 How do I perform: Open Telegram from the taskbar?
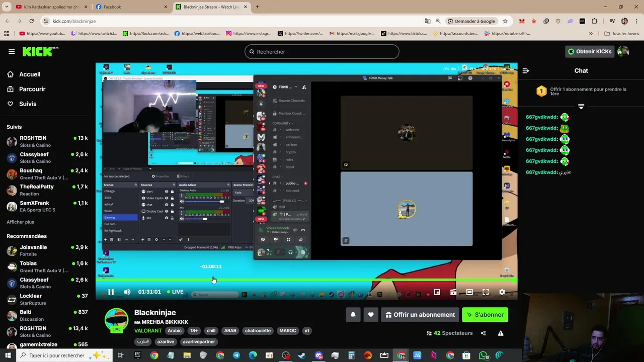236,355
